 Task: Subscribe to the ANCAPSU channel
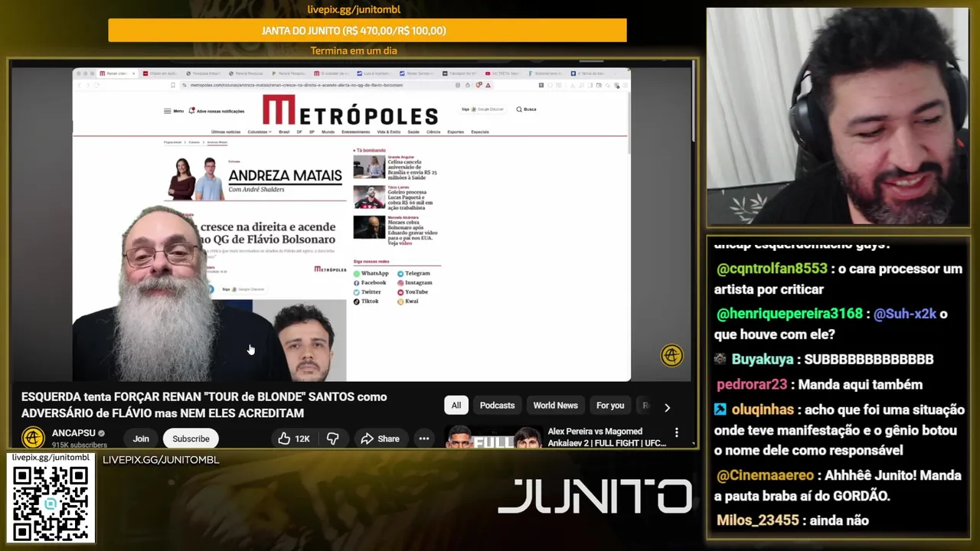click(191, 439)
